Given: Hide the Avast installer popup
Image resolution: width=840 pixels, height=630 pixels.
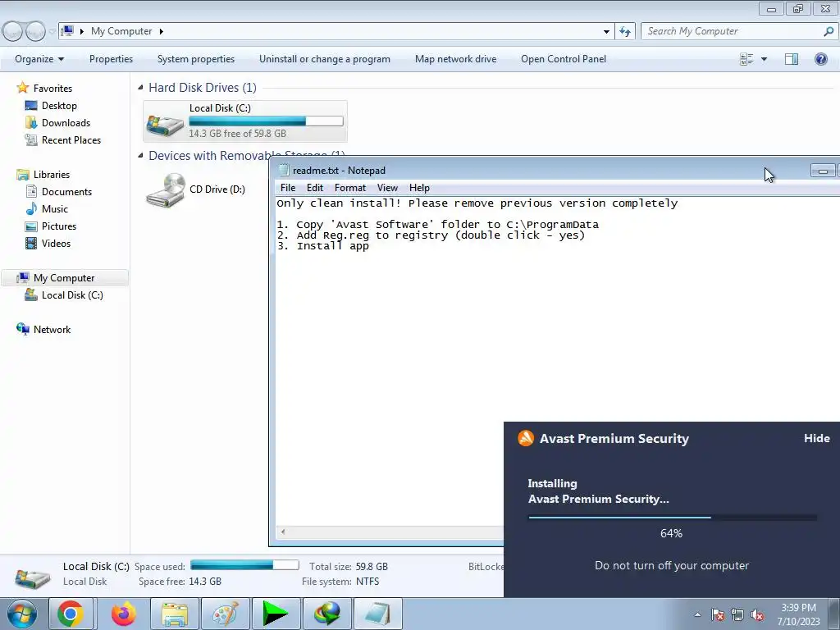Looking at the screenshot, I should [816, 438].
